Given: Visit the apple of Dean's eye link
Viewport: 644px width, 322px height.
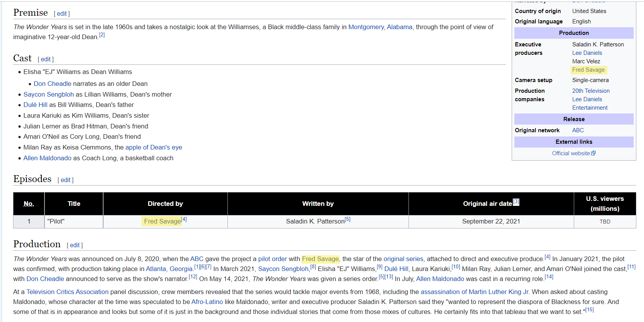Looking at the screenshot, I should [154, 147].
